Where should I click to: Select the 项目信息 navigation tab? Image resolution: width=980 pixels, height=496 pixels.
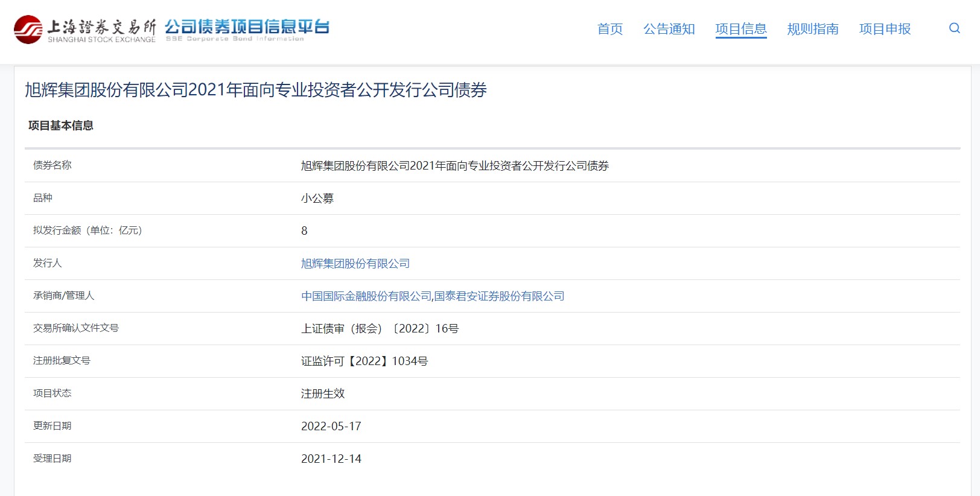click(740, 29)
